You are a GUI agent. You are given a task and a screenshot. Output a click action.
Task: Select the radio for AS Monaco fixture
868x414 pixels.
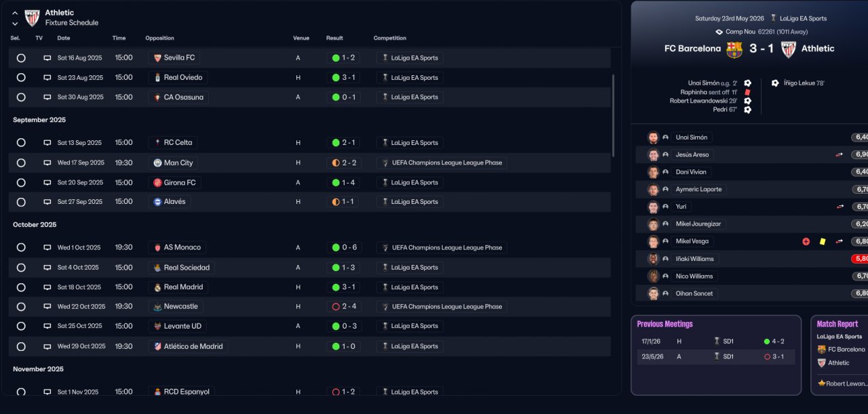pos(21,248)
